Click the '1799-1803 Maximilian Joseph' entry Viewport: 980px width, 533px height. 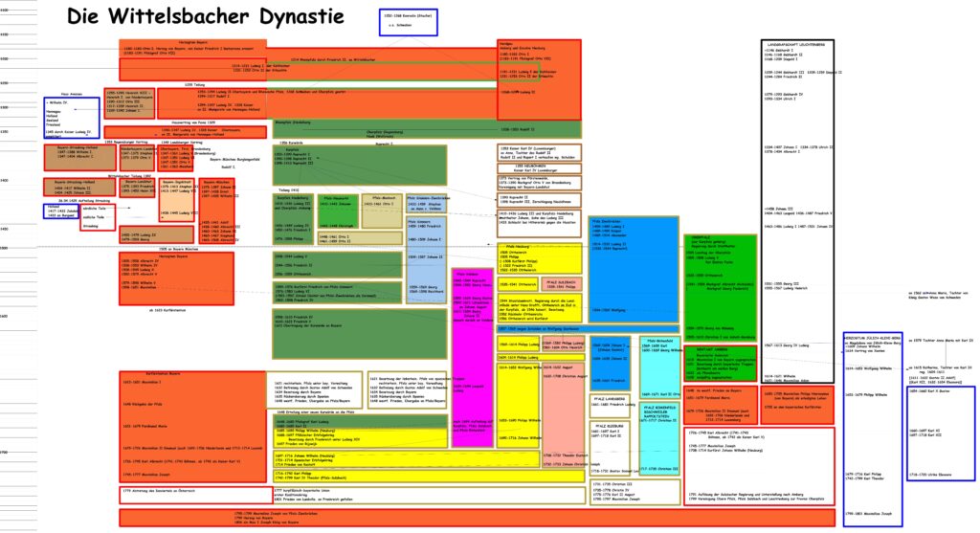tap(868, 514)
